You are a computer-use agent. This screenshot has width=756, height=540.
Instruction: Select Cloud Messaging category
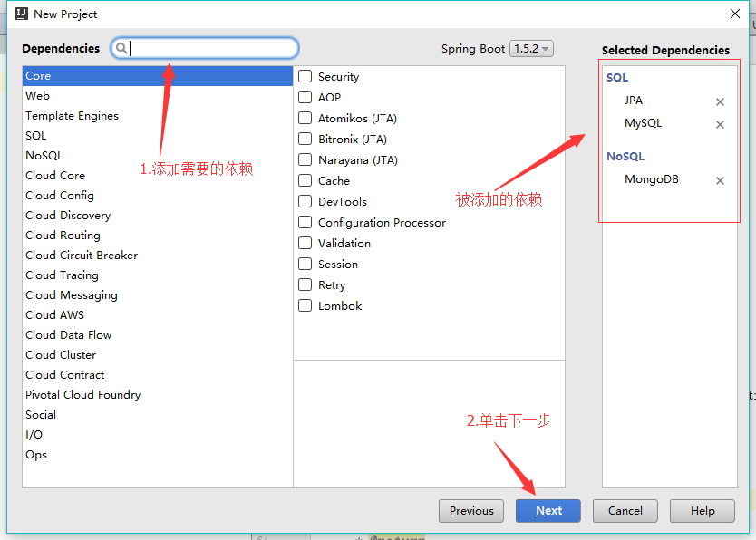point(158,294)
